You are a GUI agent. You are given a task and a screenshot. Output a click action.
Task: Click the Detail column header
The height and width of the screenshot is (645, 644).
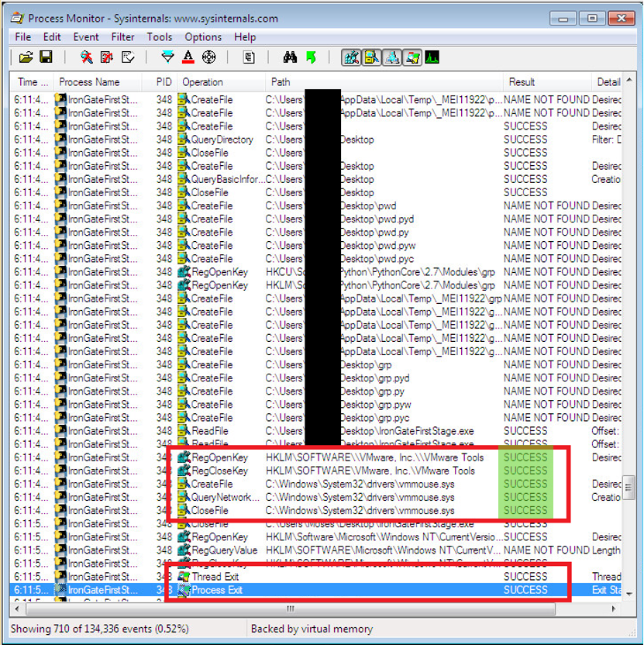(607, 82)
